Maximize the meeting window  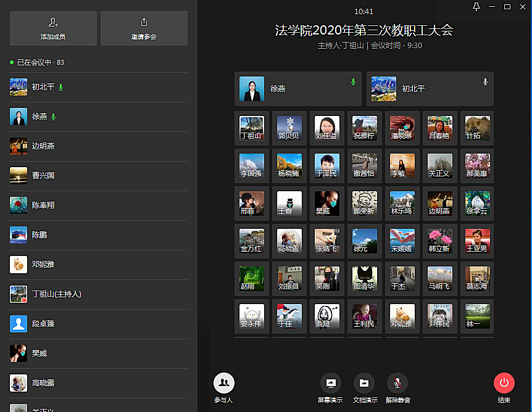507,7
